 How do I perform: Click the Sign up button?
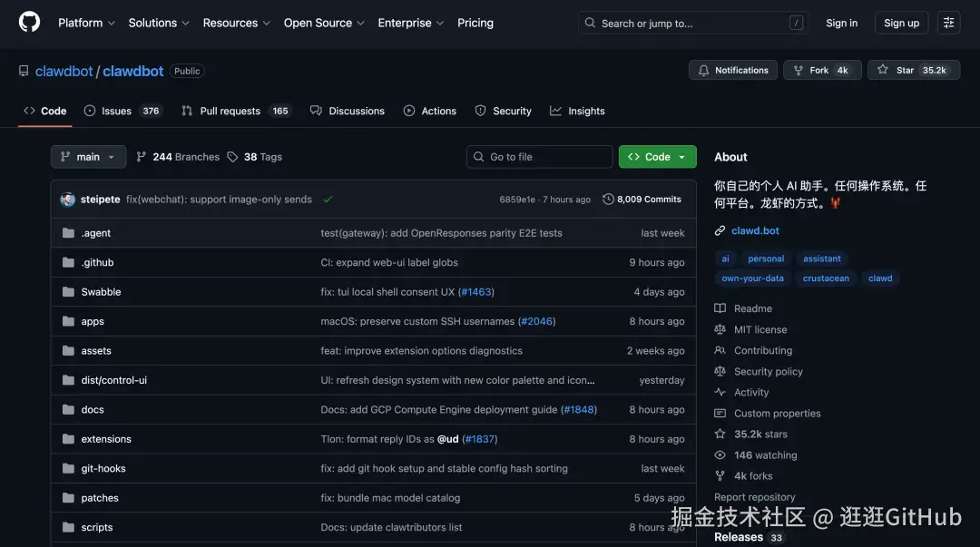point(901,23)
